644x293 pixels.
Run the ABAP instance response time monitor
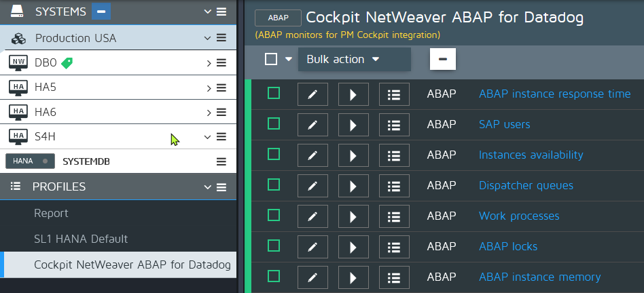tap(353, 94)
